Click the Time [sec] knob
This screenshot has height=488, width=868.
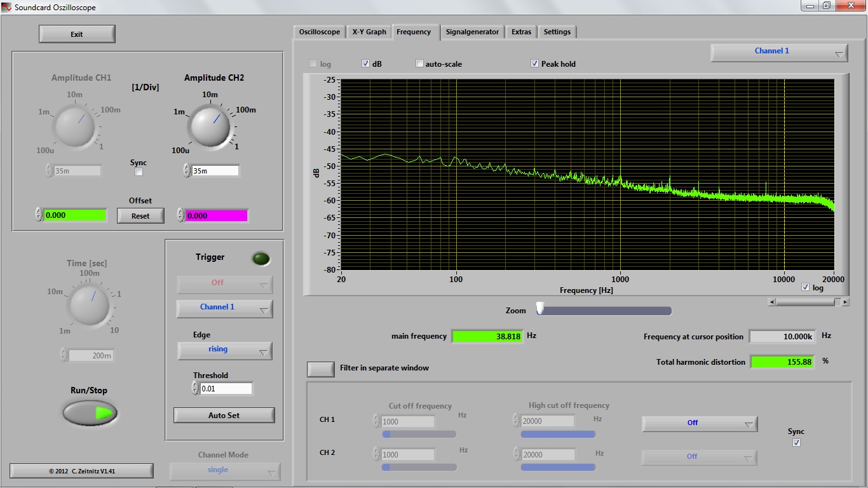click(x=88, y=304)
